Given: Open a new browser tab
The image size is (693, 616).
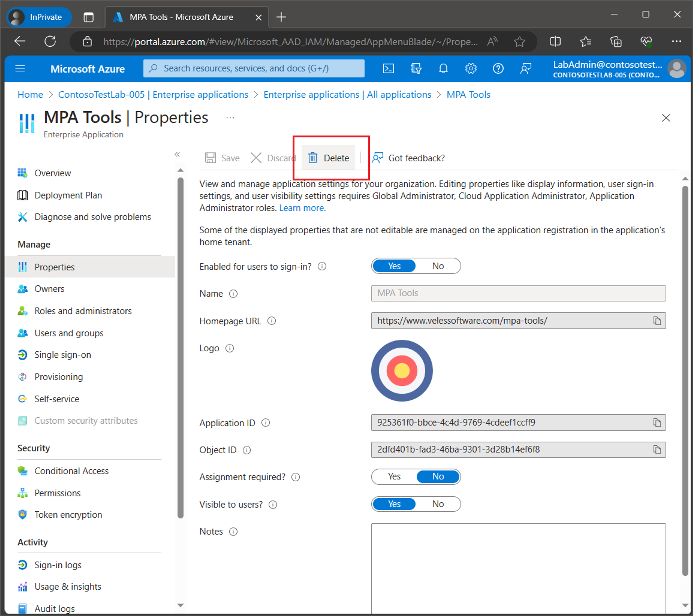Looking at the screenshot, I should coord(281,17).
